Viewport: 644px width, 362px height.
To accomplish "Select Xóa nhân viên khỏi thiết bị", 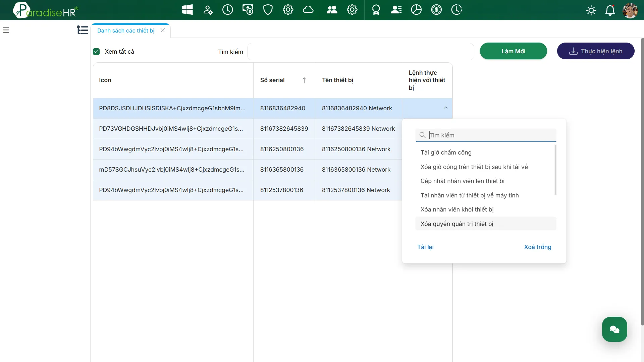I will click(x=486, y=209).
